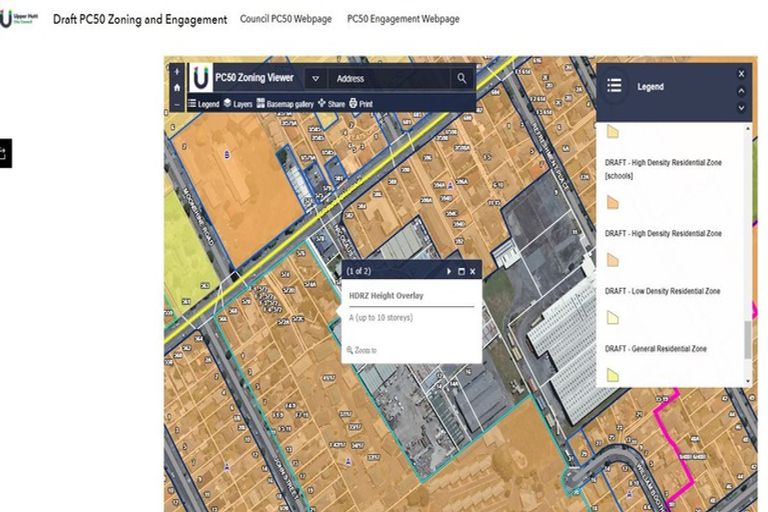Click the search magnifier icon

tap(461, 78)
